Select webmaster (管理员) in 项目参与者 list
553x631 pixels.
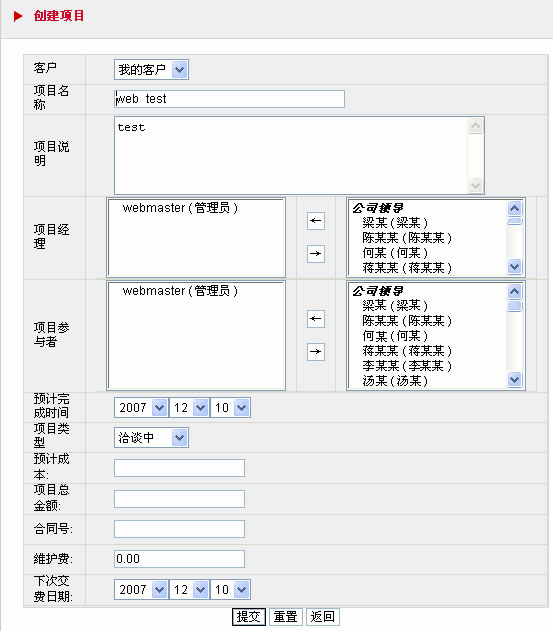click(x=180, y=291)
